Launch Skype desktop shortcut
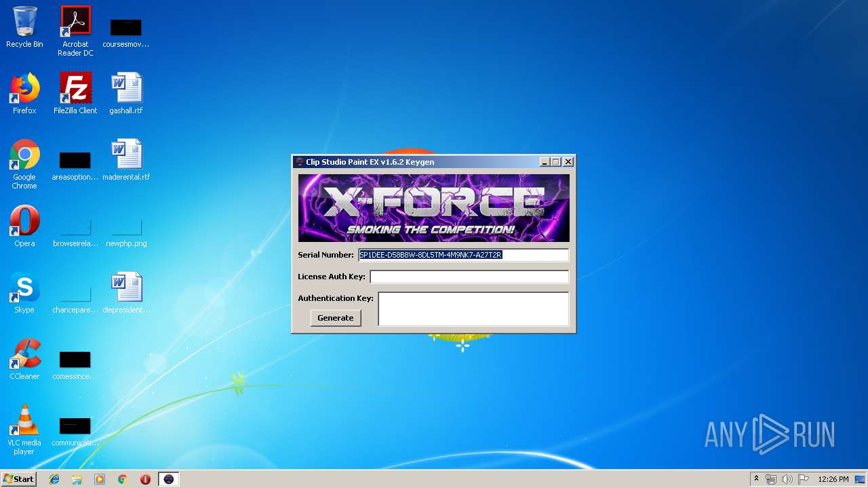The image size is (868, 488). coord(24,293)
